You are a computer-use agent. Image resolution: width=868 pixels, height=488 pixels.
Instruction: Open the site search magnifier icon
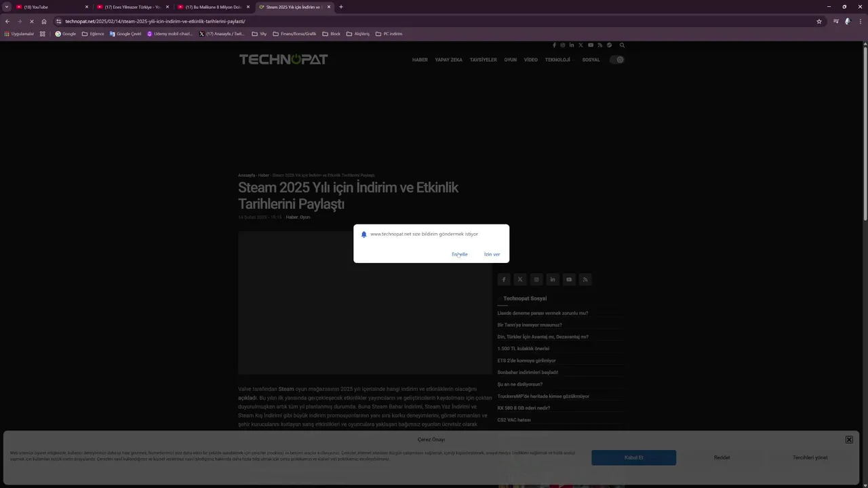[x=622, y=45]
